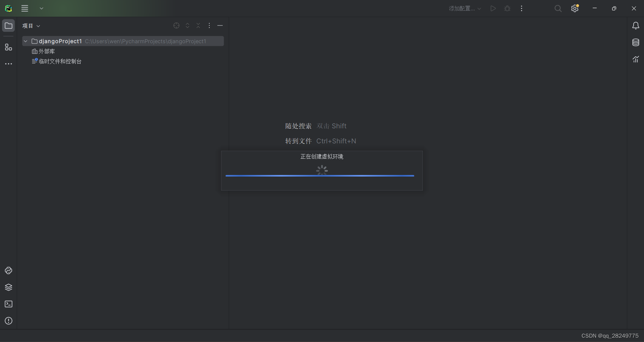This screenshot has width=644, height=342.
Task: Click Collapse All icon in project panel
Action: coord(198,25)
